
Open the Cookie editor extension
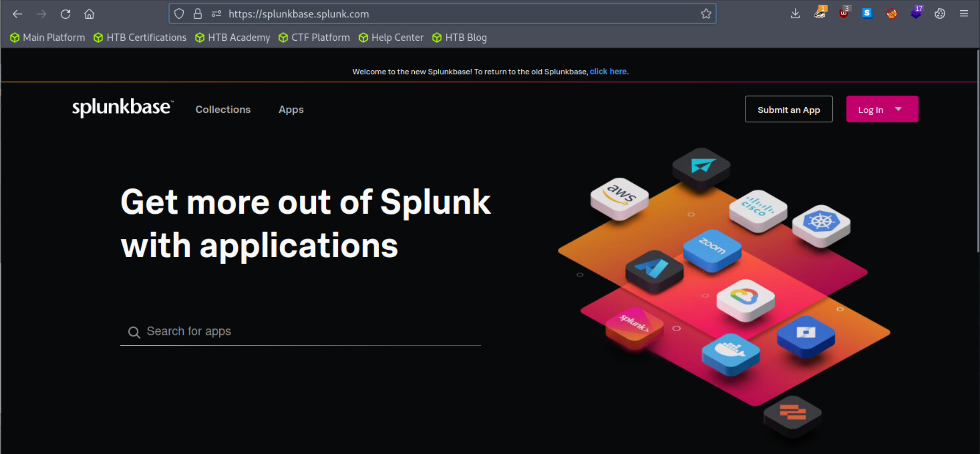940,14
